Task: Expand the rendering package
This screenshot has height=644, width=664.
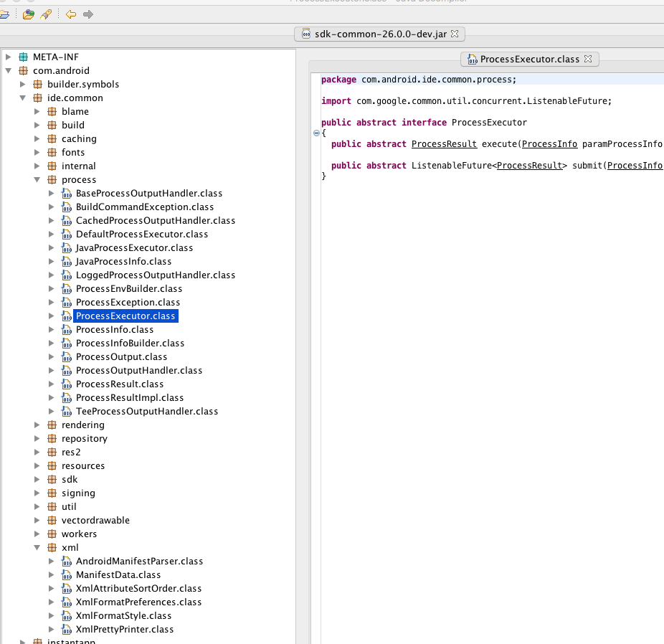Action: [x=37, y=425]
